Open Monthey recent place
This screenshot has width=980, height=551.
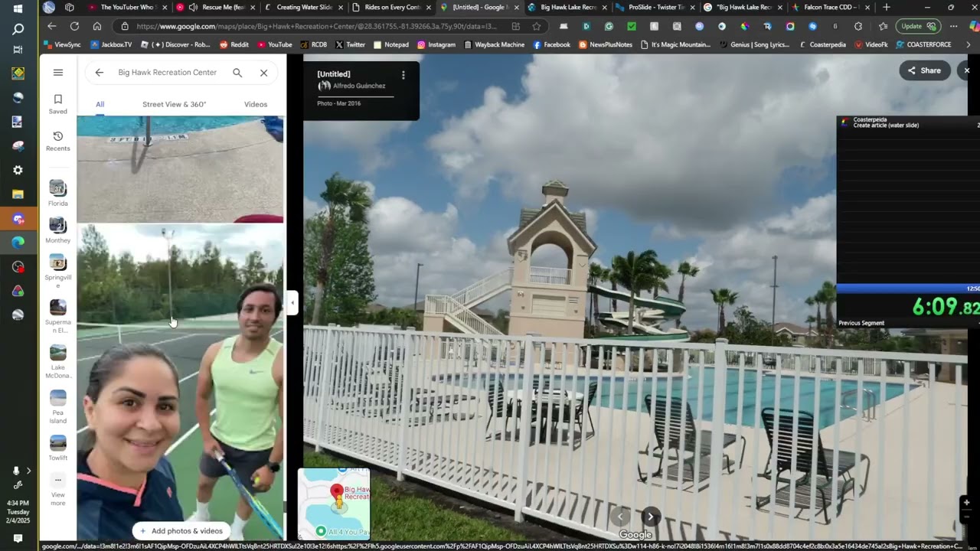click(x=58, y=230)
